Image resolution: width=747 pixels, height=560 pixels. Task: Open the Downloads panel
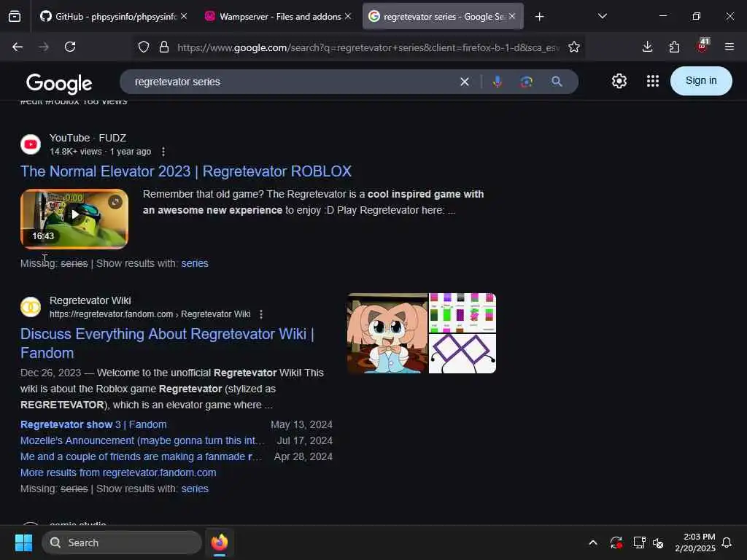tap(647, 47)
